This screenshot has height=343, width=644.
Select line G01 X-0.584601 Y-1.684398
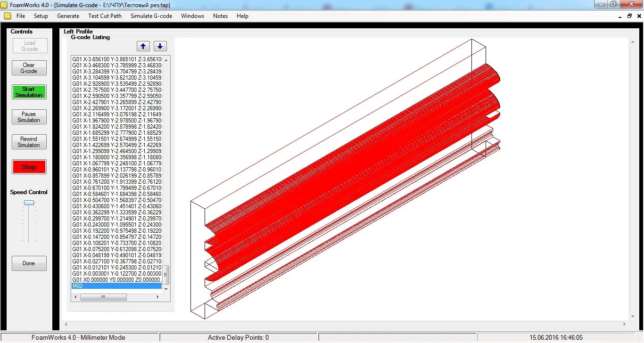coord(116,194)
